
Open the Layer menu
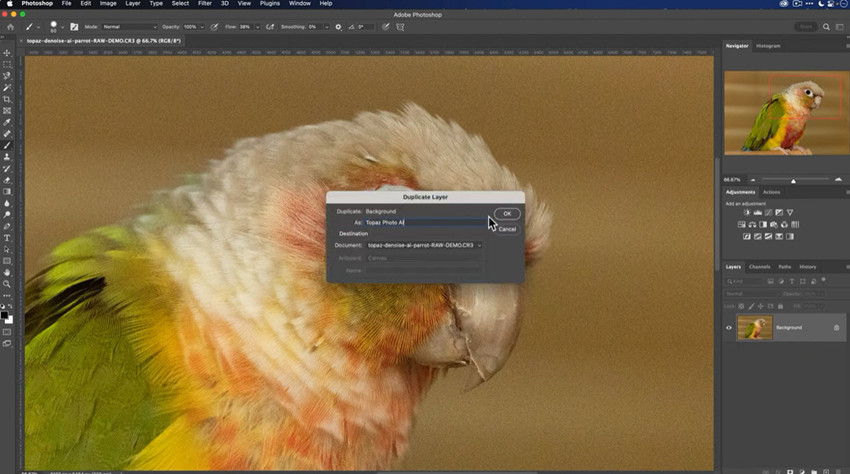click(x=132, y=3)
